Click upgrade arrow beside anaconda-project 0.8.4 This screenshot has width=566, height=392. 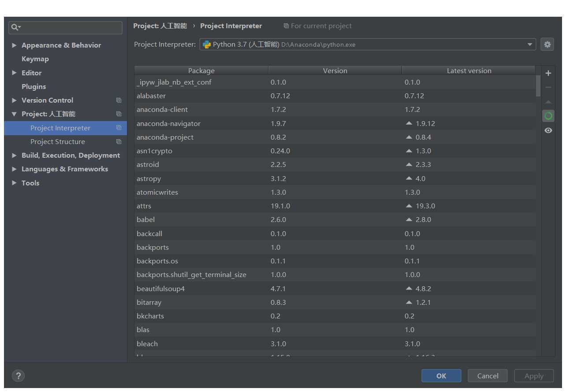[x=409, y=137]
